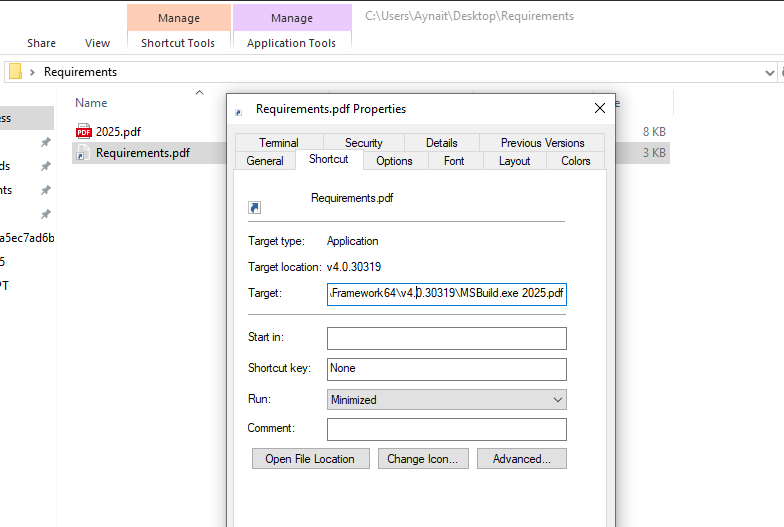This screenshot has height=527, width=784.
Task: Click the topmost pin icon in navigation pane
Action: coord(45,142)
